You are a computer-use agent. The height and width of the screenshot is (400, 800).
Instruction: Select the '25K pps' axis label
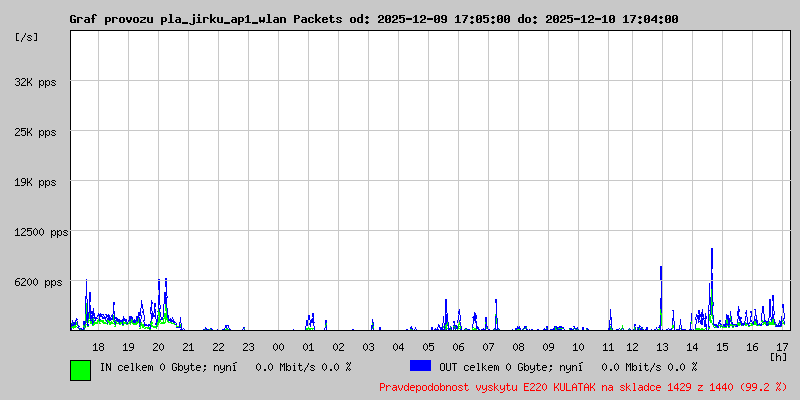point(35,132)
